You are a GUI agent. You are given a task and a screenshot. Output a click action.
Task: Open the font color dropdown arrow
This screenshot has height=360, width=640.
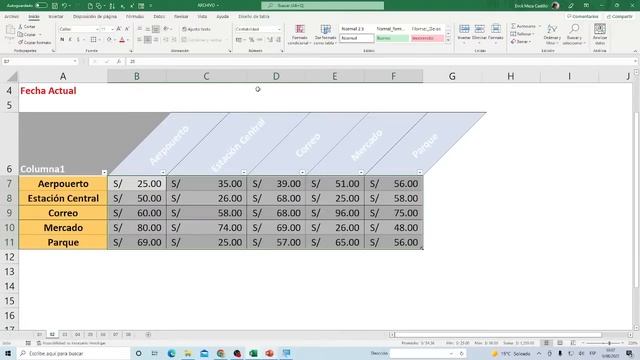[127, 40]
